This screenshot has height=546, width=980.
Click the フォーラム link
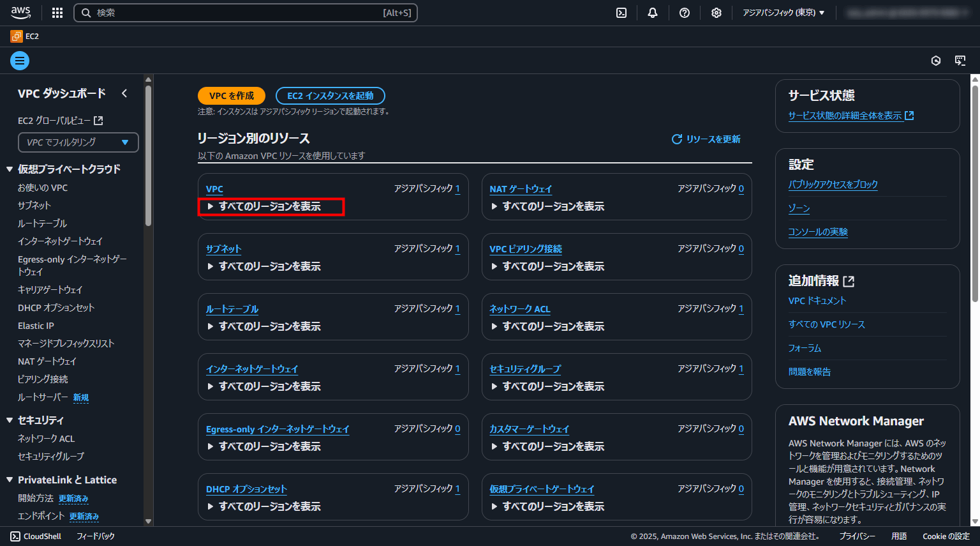coord(805,348)
